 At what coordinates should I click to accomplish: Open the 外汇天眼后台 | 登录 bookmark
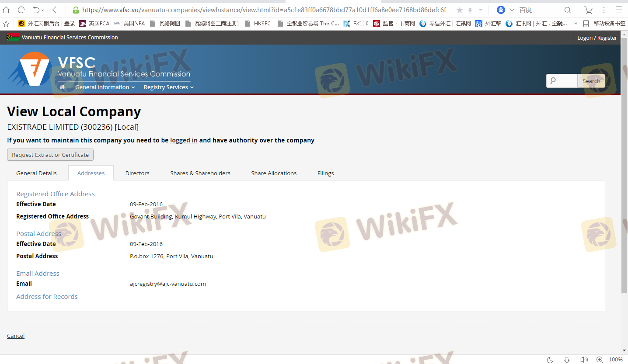[46, 24]
